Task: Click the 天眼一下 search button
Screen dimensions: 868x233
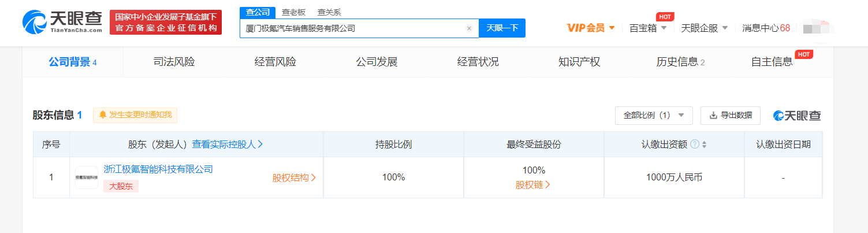Action: (x=502, y=28)
